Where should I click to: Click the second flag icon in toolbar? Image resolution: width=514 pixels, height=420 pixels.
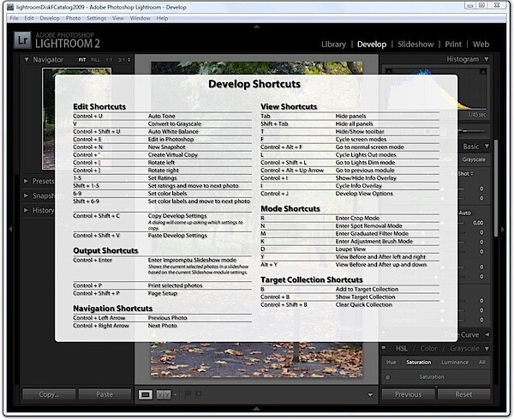[199, 394]
